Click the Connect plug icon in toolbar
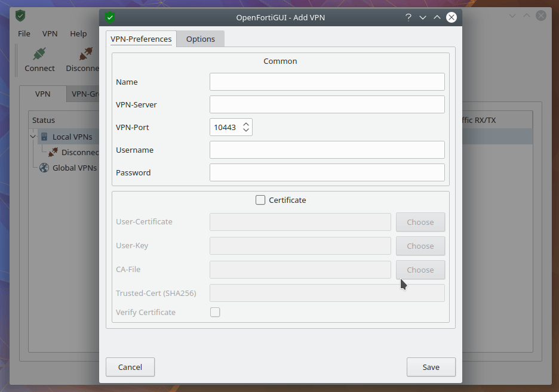Viewport: 559px width, 392px height. pos(39,54)
